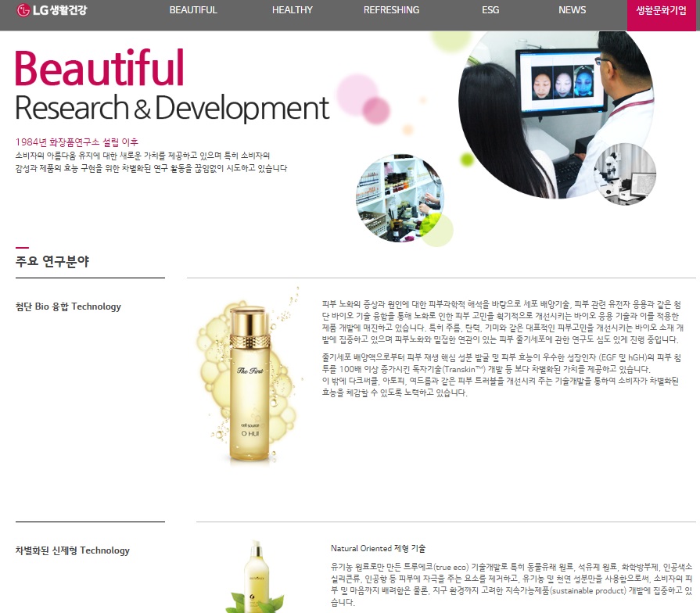The height and width of the screenshot is (613, 700).
Task: Open the ESG menu
Action: pos(490,10)
